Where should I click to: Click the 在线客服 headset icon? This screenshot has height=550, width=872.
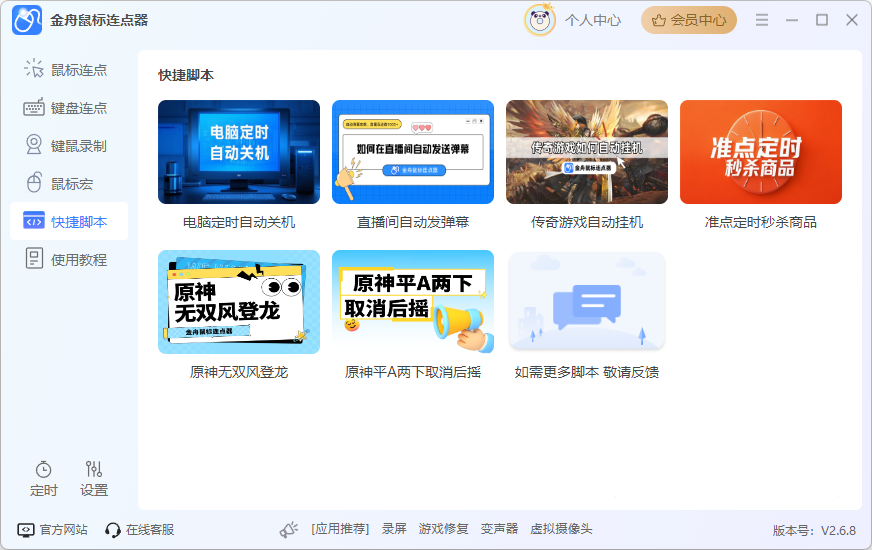[x=113, y=530]
